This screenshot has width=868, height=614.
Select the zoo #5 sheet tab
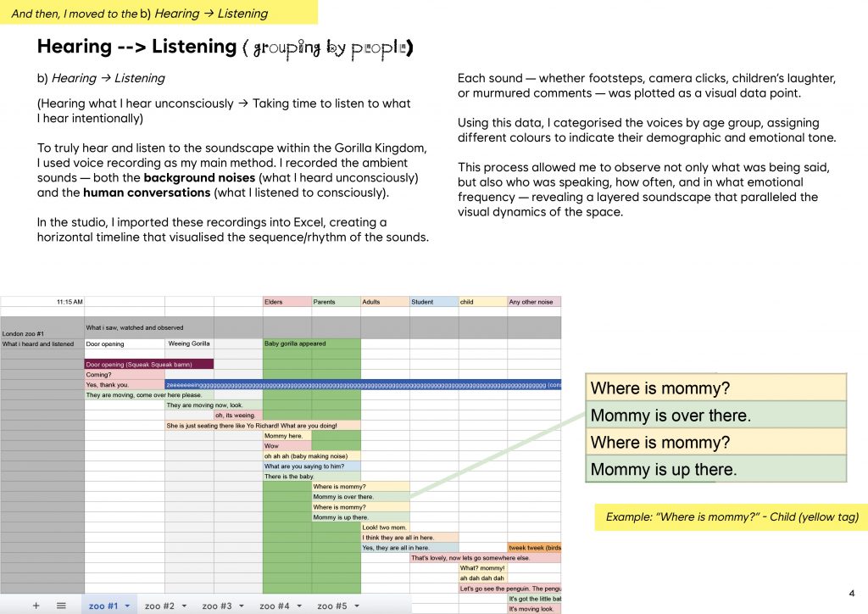click(x=331, y=606)
